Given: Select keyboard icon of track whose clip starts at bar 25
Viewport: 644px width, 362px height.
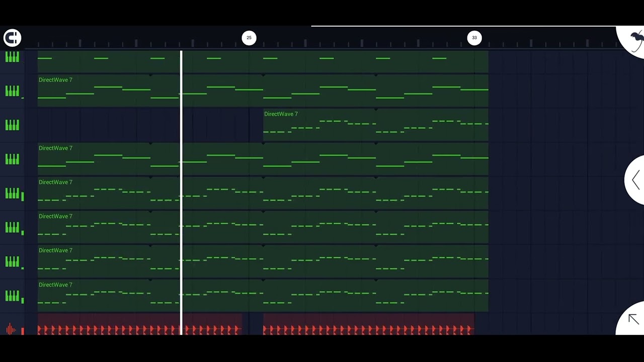Looking at the screenshot, I should pos(12,125).
